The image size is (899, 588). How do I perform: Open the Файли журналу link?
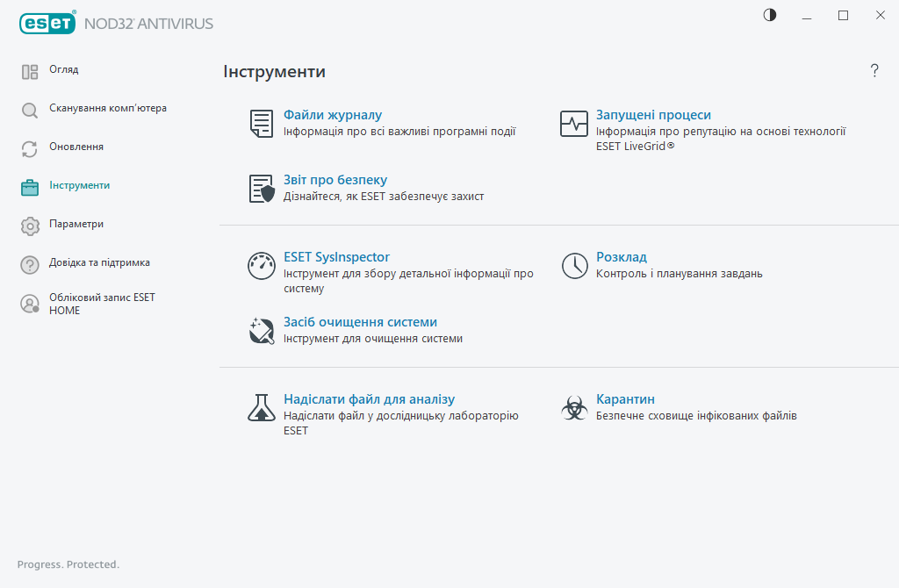pyautogui.click(x=333, y=115)
